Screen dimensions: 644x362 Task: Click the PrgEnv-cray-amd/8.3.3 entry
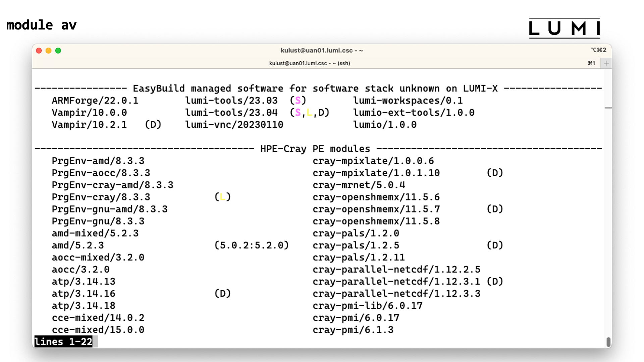click(112, 185)
